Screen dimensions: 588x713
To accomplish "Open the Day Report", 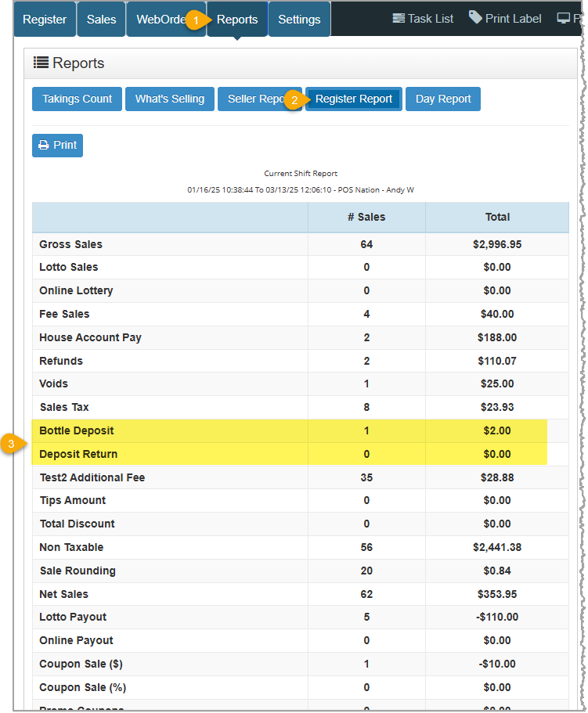I will coord(442,99).
